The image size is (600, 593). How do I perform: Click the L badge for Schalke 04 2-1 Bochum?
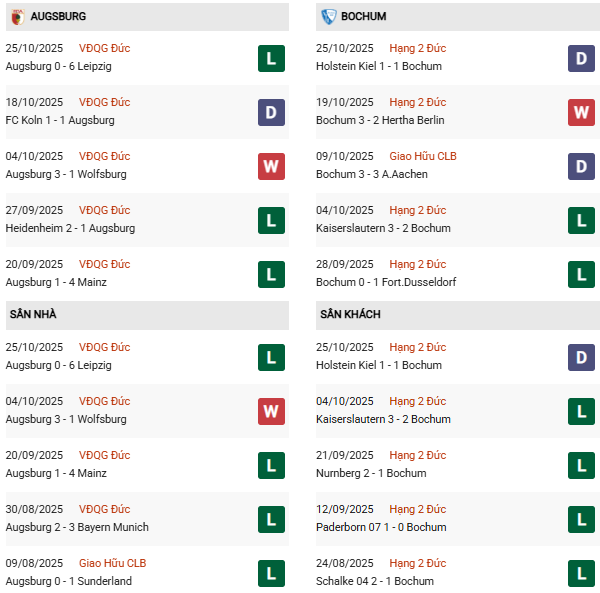(x=582, y=573)
